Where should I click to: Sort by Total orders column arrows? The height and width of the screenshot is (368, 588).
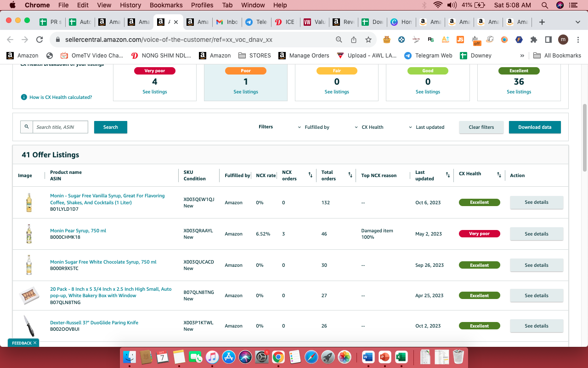coord(350,175)
